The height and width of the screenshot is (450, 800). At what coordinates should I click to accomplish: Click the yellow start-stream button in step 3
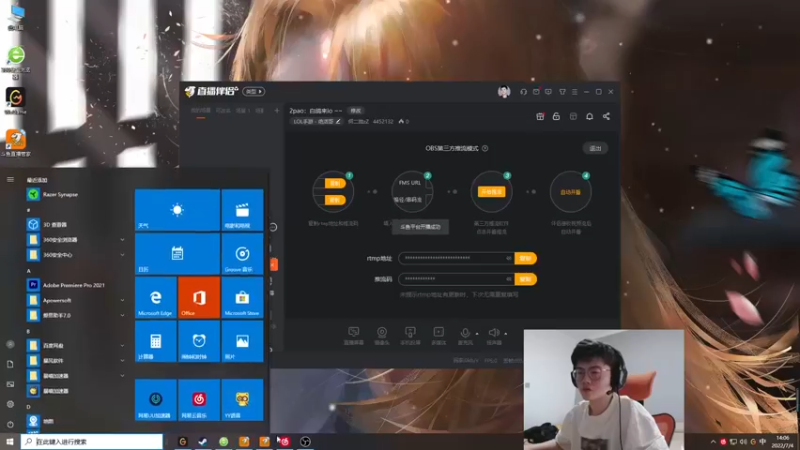491,192
